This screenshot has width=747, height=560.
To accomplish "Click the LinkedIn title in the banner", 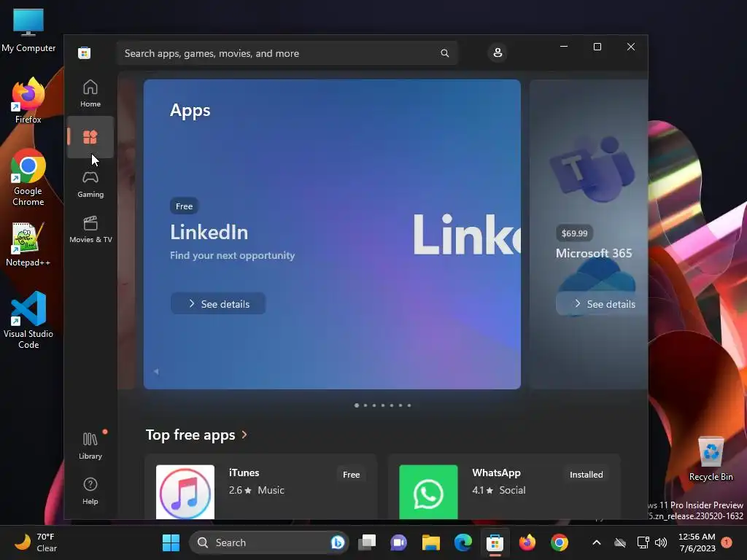I will point(209,233).
